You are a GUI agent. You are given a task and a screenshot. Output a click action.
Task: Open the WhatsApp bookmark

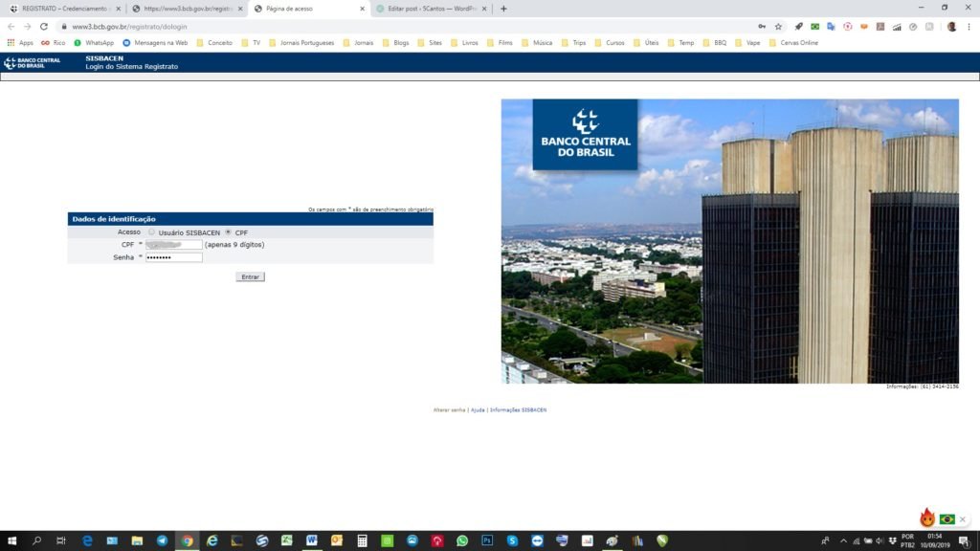coord(94,42)
